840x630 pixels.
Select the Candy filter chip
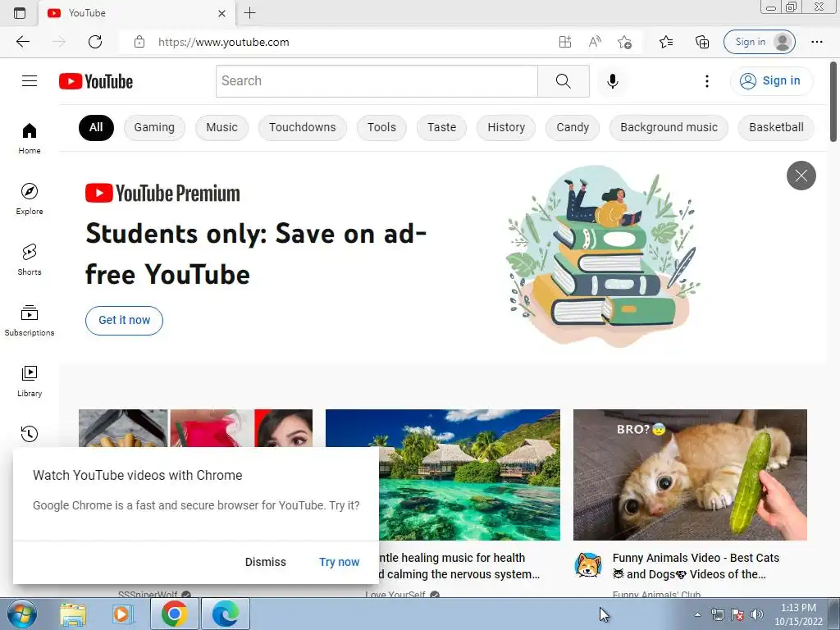572,127
